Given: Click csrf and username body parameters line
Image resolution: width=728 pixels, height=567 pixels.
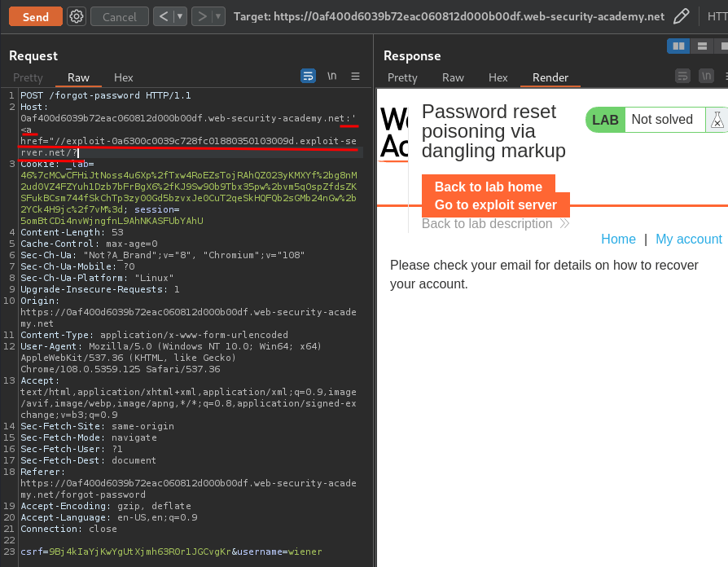Looking at the screenshot, I should tap(171, 552).
